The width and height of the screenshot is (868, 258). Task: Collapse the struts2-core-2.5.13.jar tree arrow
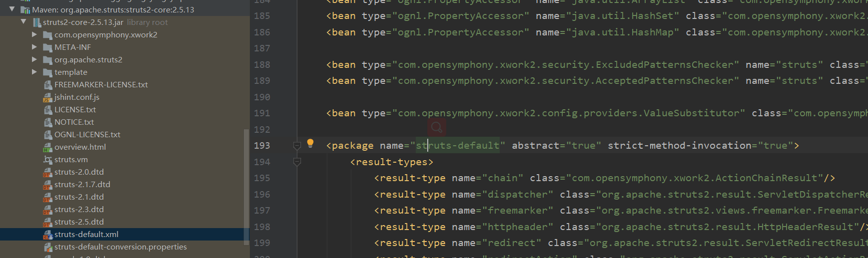(x=23, y=21)
